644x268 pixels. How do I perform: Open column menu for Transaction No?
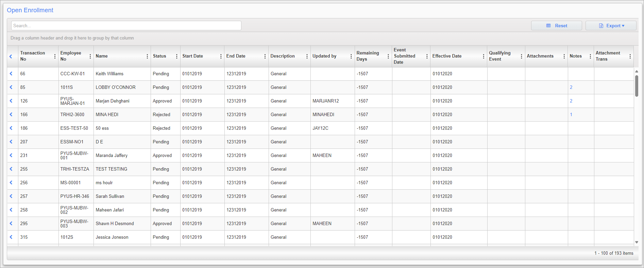click(x=55, y=56)
